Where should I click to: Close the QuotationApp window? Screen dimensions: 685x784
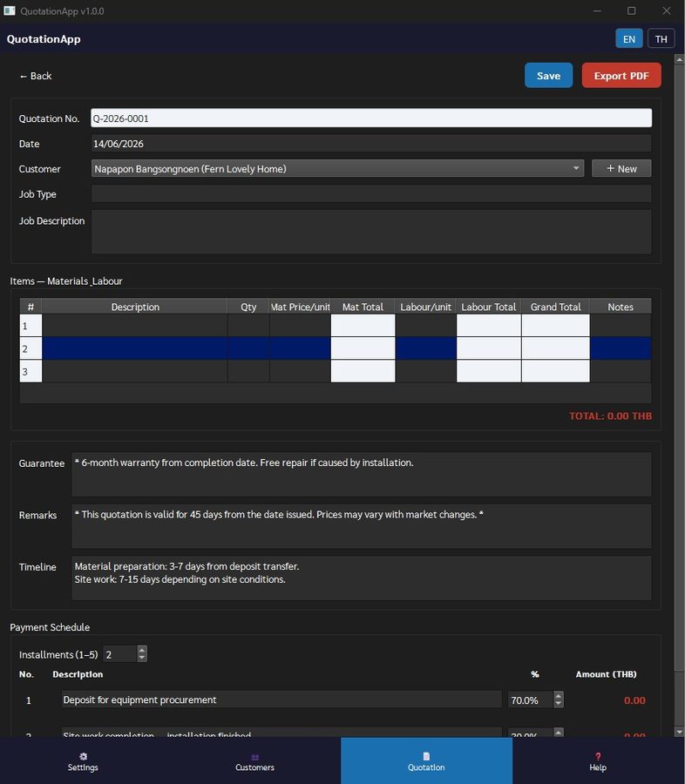(x=667, y=10)
